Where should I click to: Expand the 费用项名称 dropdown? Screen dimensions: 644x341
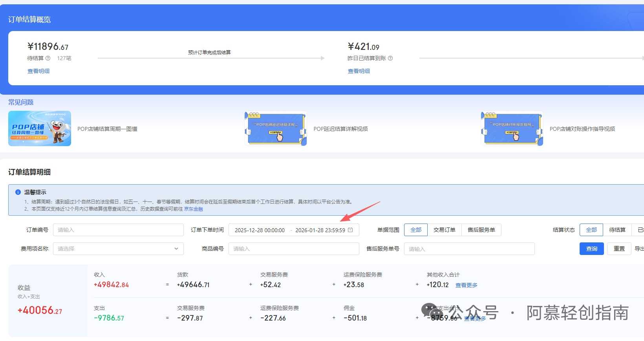(x=118, y=249)
